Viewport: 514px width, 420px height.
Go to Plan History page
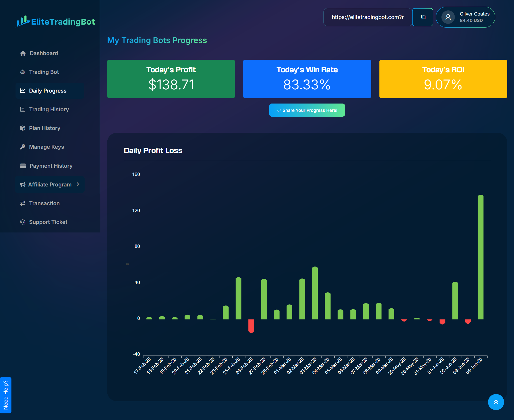44,128
